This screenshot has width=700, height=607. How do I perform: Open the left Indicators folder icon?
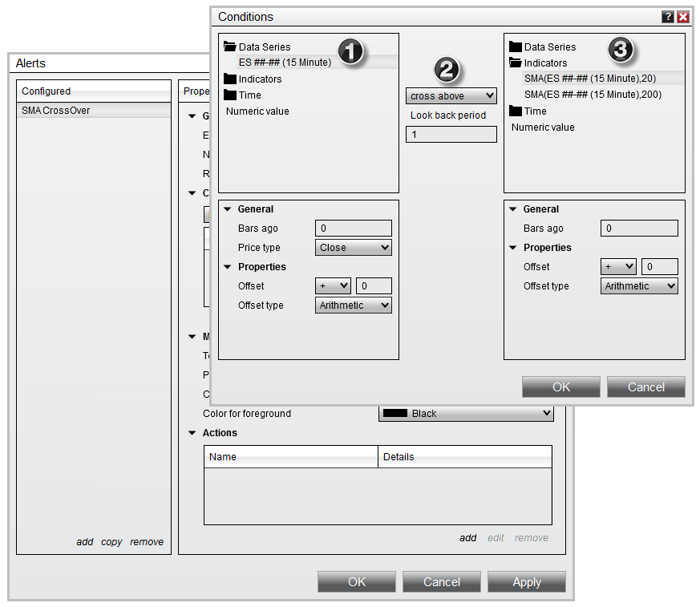[x=231, y=79]
